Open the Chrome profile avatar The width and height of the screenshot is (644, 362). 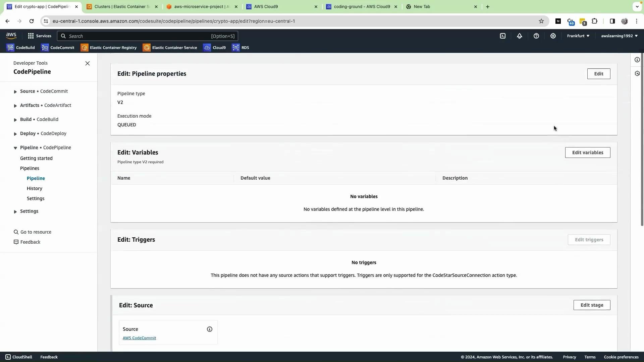(x=625, y=21)
